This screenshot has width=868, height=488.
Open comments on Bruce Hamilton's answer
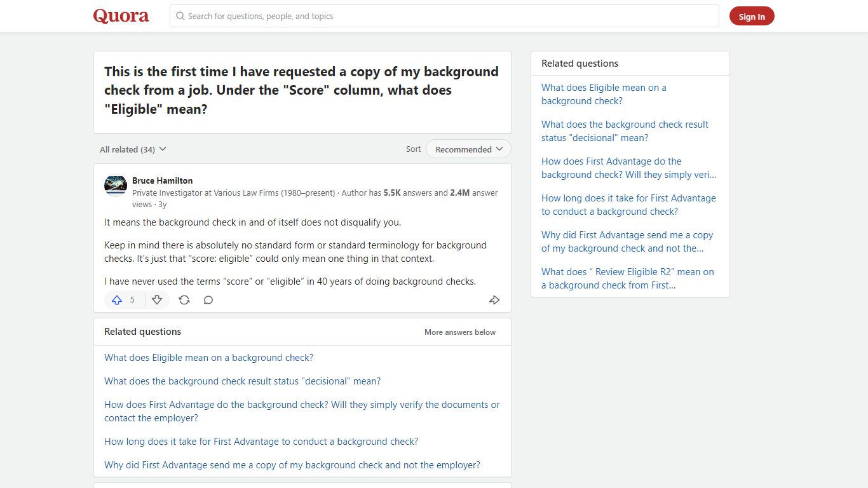[208, 300]
